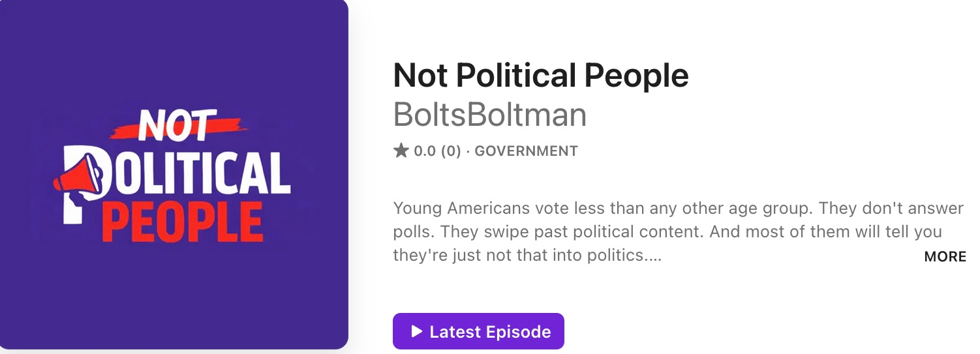
Task: Click the ellipsis ending the description
Action: click(653, 255)
